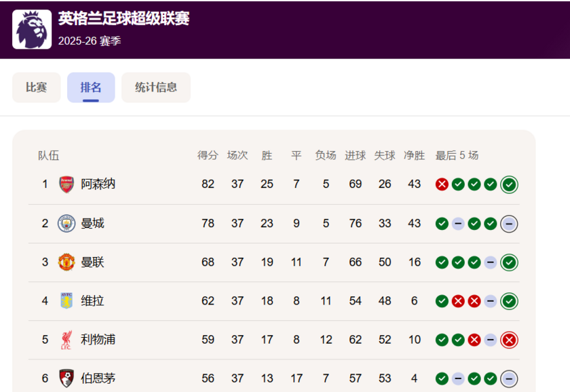Click 利物浦's latest ringed loss icon

(510, 340)
